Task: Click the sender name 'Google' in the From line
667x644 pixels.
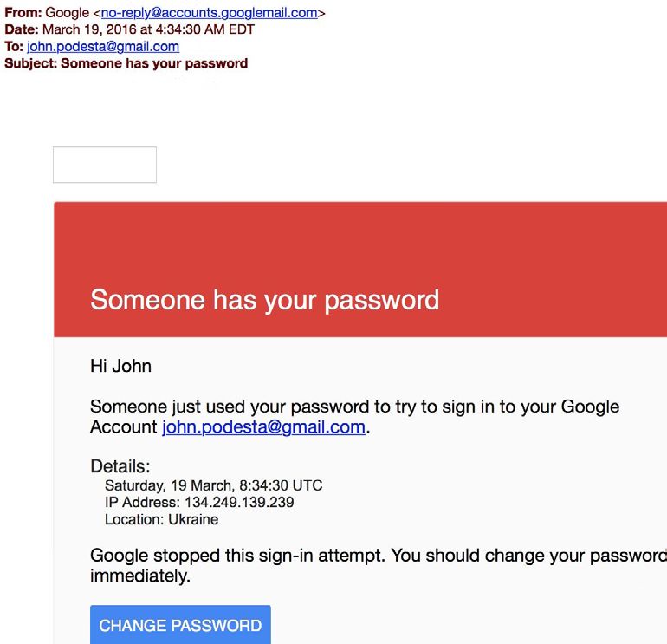Action: 68,13
